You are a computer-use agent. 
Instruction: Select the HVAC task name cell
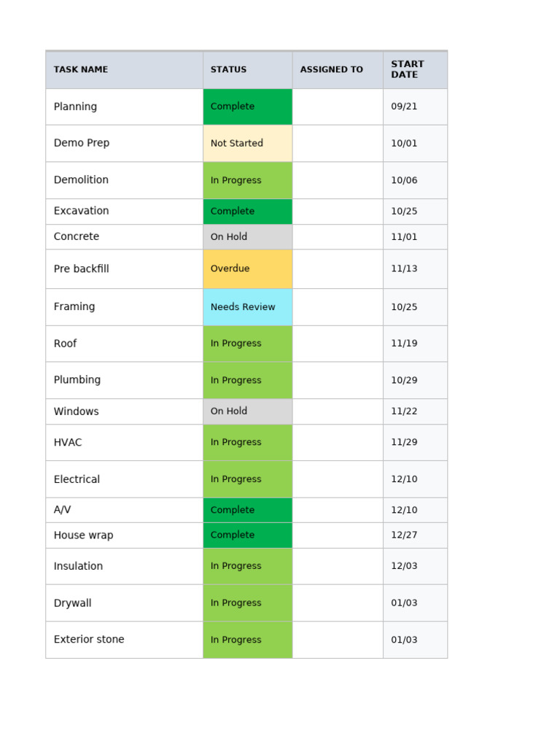tap(124, 443)
